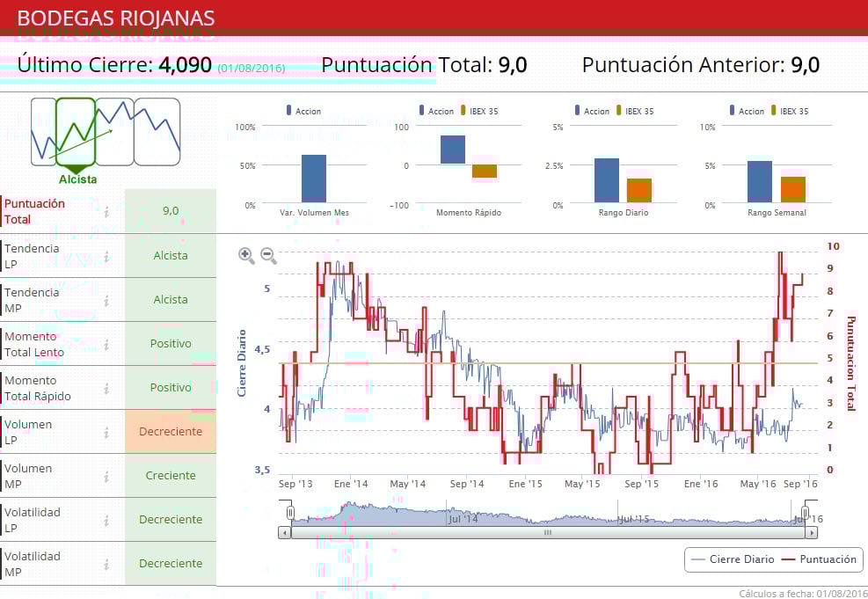Toggle IBEX 35 legend in Rango Diario chart

tap(635, 111)
